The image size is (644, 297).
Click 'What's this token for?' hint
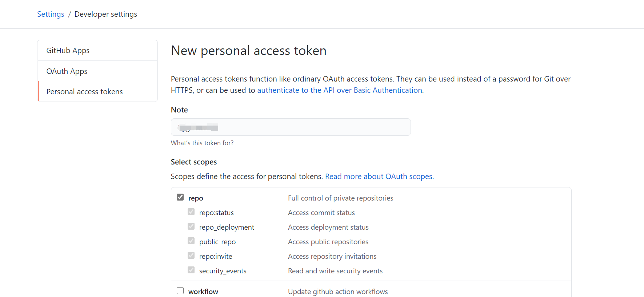[x=202, y=143]
